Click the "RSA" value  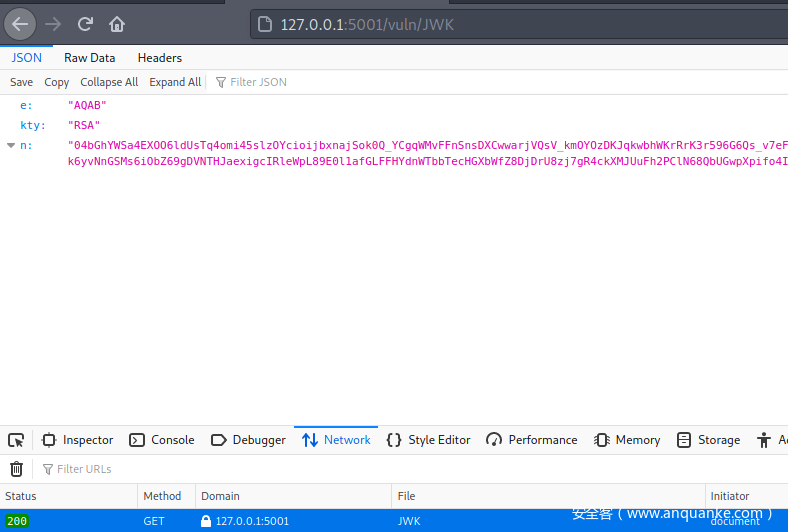click(x=84, y=125)
